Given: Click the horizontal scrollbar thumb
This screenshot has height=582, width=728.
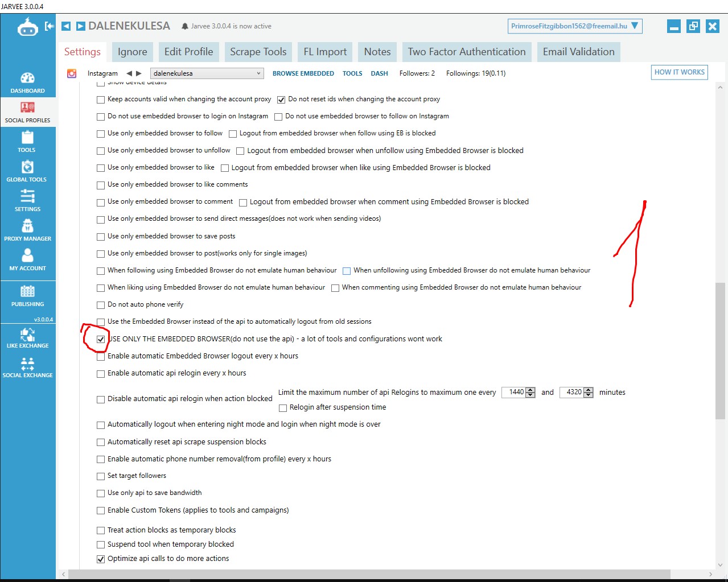Looking at the screenshot, I should tap(369, 574).
